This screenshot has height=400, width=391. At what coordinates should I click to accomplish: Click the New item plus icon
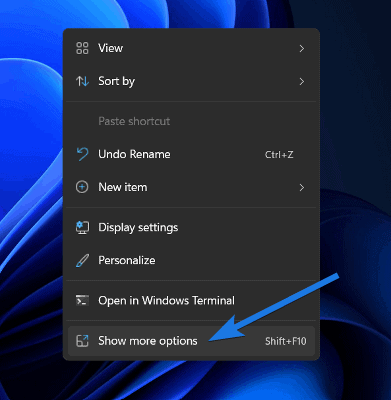tap(82, 187)
